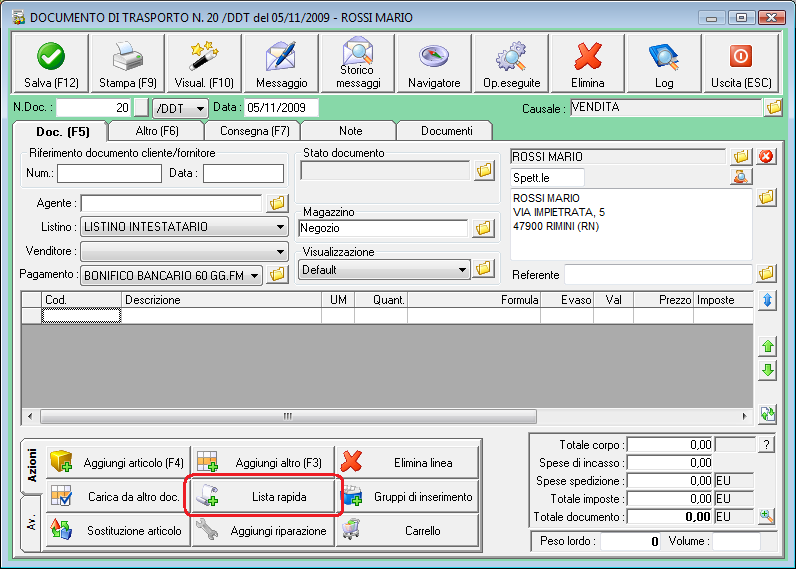The width and height of the screenshot is (796, 569).
Task: Click the Data field showing 05/11/2009
Action: [x=281, y=108]
